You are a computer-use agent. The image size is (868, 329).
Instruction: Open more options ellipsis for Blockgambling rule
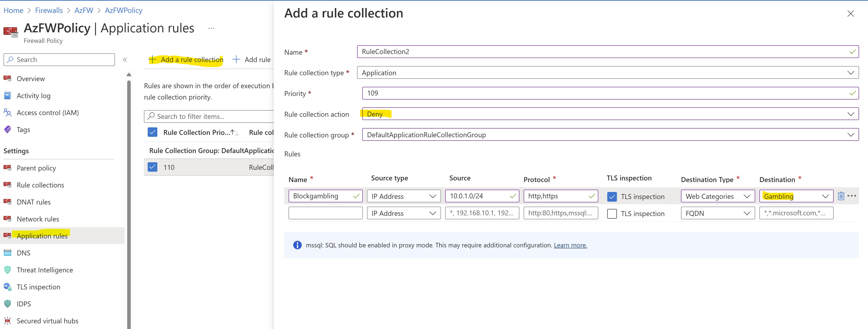point(852,196)
